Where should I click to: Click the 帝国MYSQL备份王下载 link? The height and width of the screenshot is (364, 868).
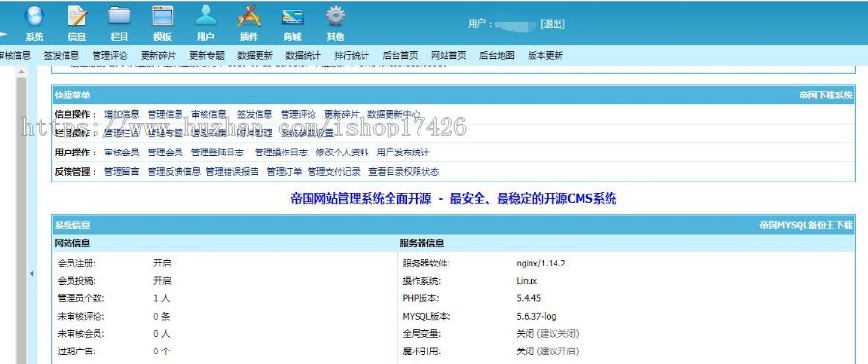click(806, 225)
